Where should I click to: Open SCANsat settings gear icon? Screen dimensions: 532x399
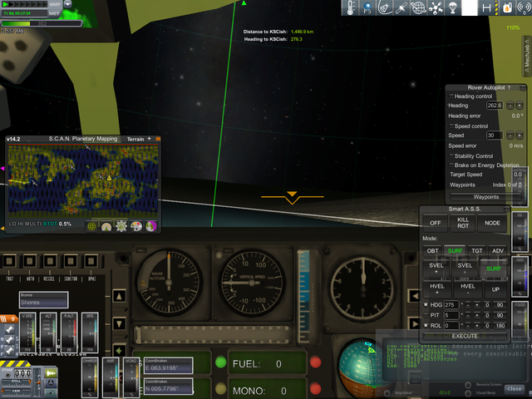[121, 226]
